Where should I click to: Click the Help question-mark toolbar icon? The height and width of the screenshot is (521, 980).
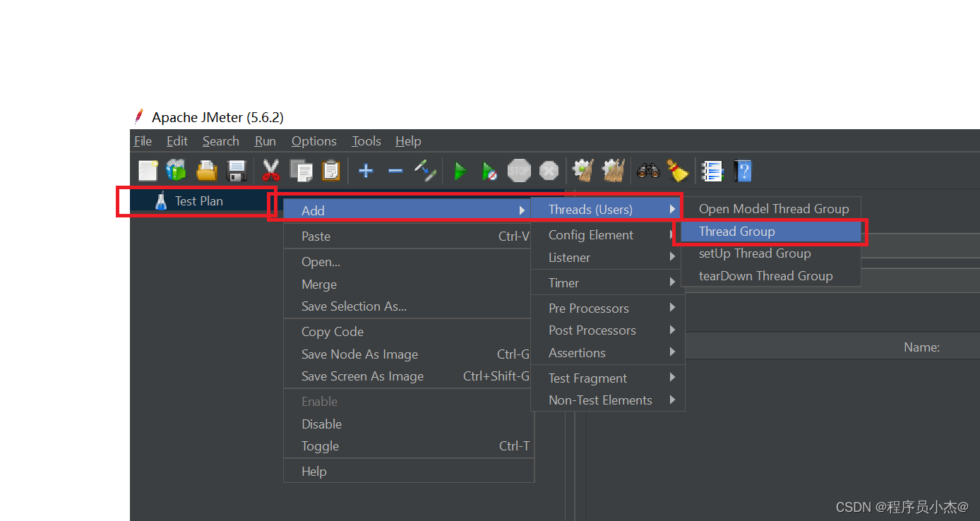click(742, 171)
